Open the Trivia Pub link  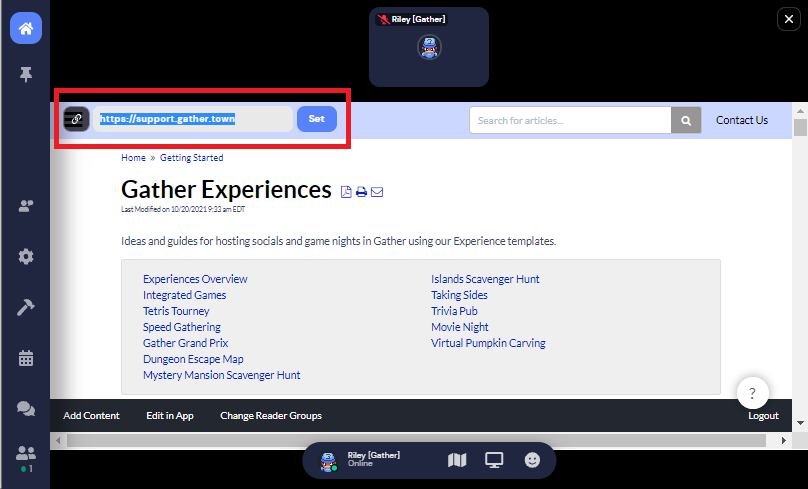point(454,311)
